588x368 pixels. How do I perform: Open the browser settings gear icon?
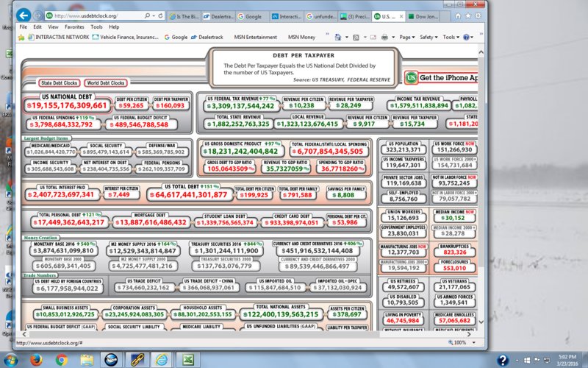(478, 15)
